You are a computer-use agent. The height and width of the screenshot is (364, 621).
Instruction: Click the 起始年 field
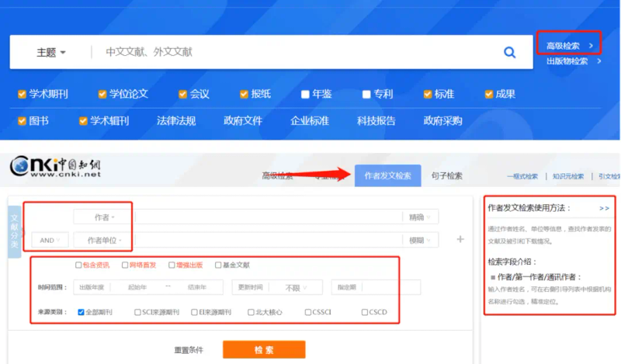[x=137, y=288]
